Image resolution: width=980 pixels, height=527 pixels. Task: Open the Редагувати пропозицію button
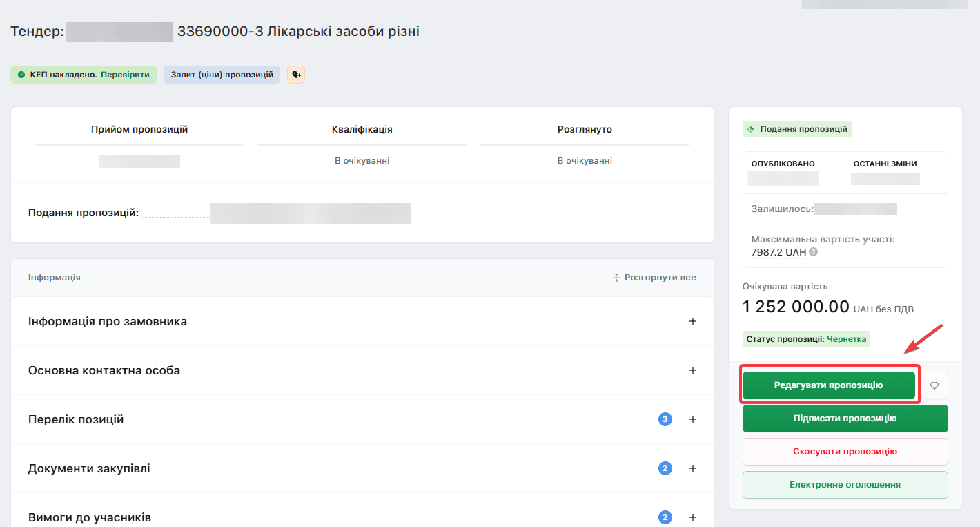[x=828, y=385]
